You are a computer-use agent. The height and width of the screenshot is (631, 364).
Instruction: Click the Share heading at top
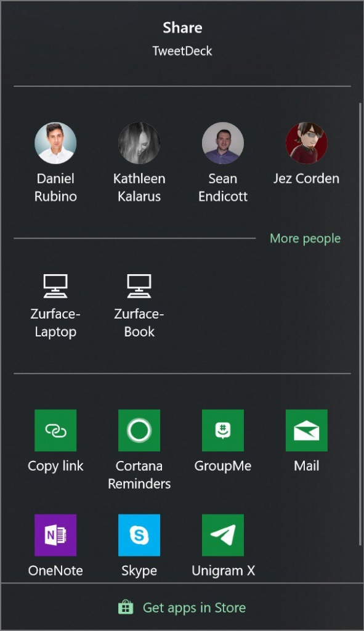182,27
